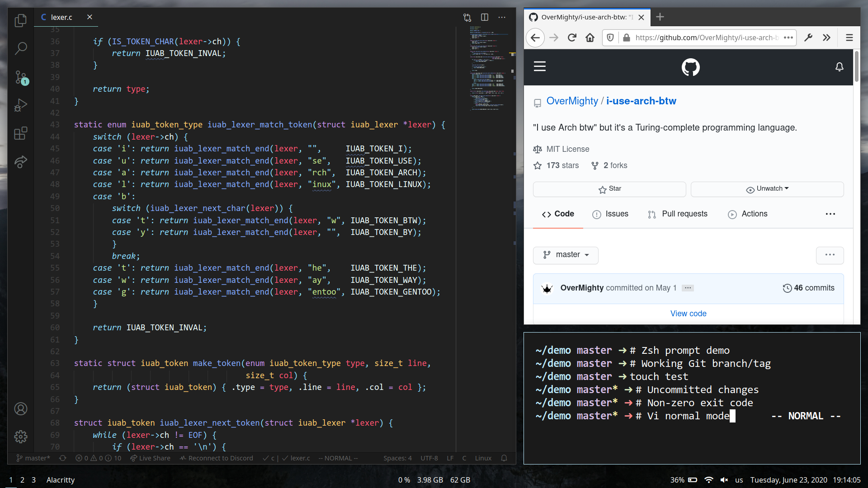Show site security lock info

(627, 38)
